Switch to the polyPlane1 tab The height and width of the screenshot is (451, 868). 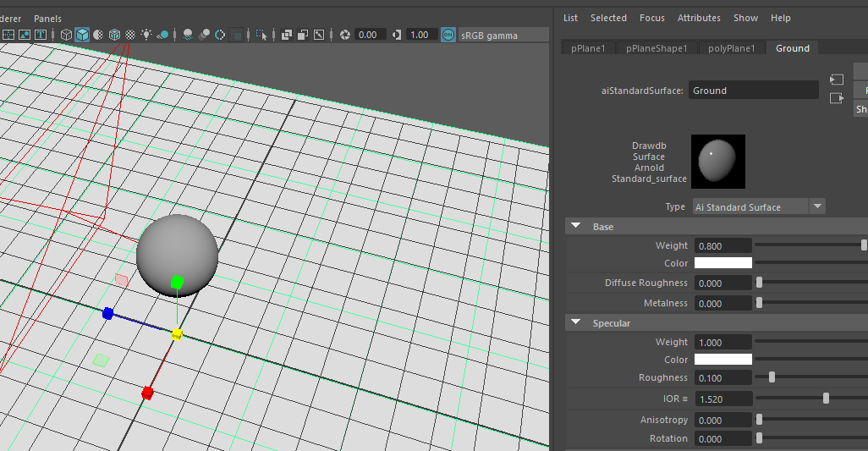[731, 48]
